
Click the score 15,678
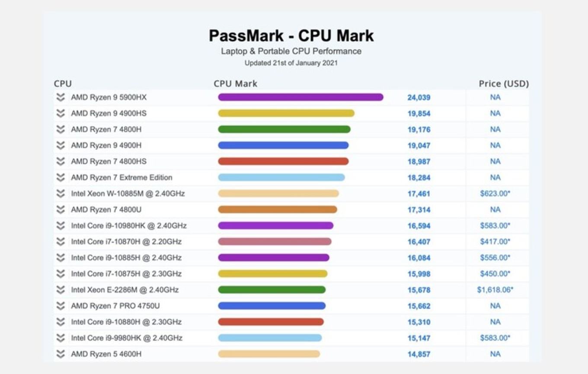[419, 290]
